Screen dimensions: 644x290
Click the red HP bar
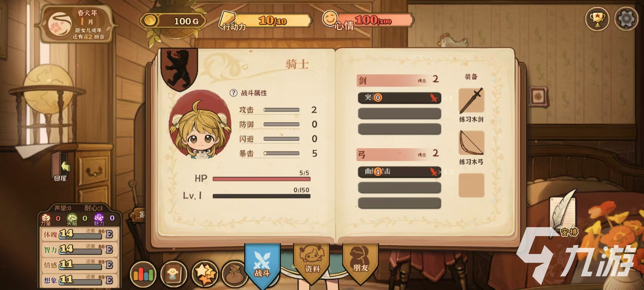(261, 179)
